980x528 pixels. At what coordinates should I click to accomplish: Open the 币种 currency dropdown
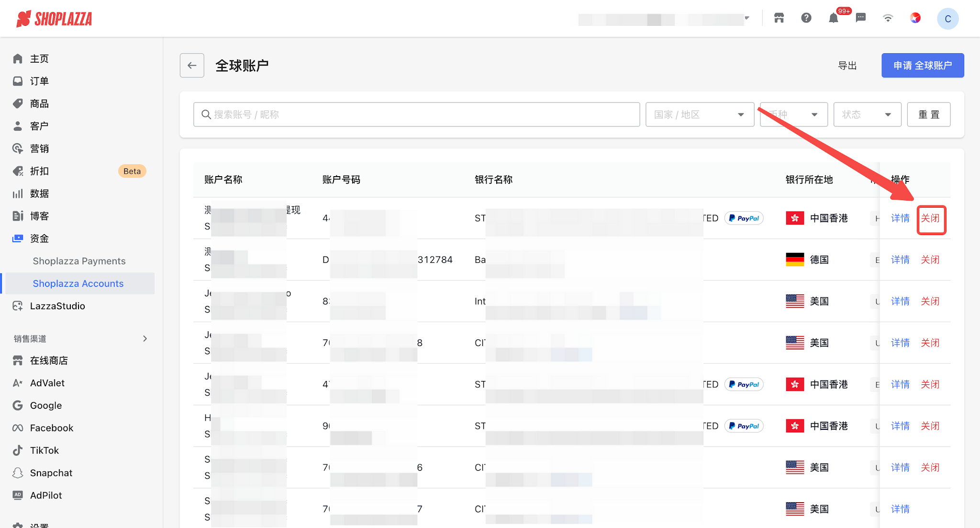click(x=794, y=114)
